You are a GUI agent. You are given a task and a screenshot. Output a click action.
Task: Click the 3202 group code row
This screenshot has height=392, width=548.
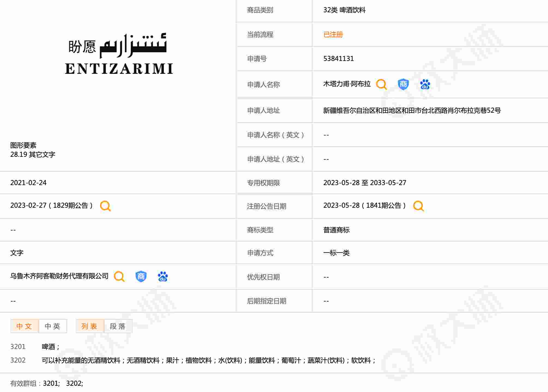tap(18, 360)
